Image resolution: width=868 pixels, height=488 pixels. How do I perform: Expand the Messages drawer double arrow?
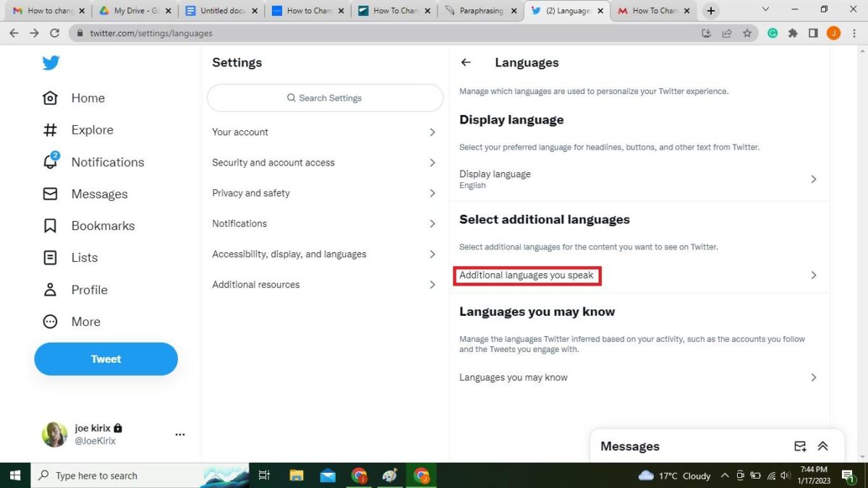click(822, 446)
